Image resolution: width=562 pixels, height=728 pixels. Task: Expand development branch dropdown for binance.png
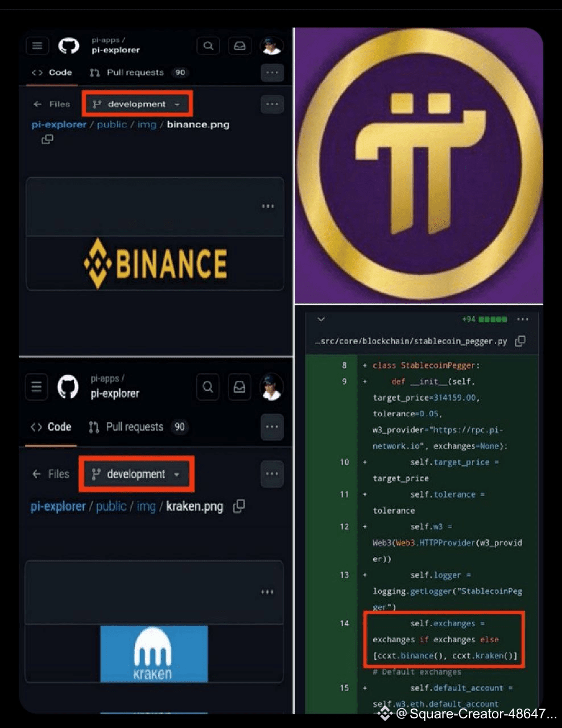tap(137, 104)
